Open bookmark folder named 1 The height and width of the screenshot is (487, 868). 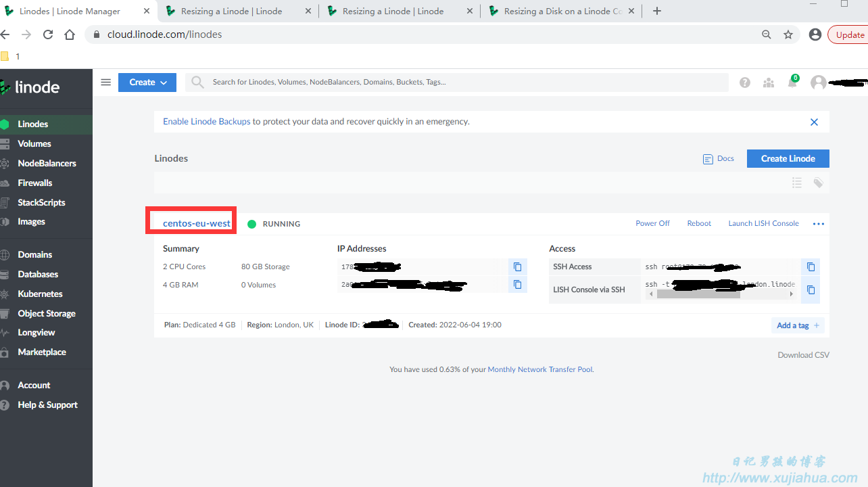click(x=10, y=57)
